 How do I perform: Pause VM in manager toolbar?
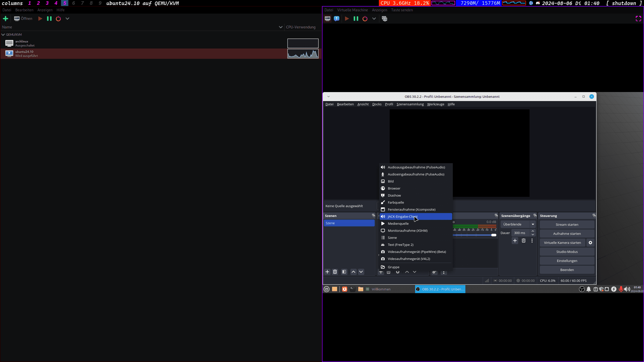coord(49,19)
